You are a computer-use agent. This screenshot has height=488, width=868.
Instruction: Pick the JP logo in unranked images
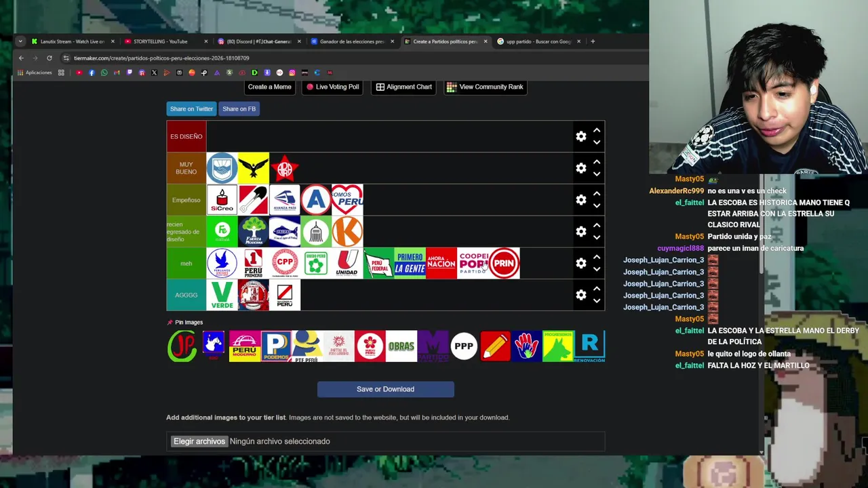182,346
